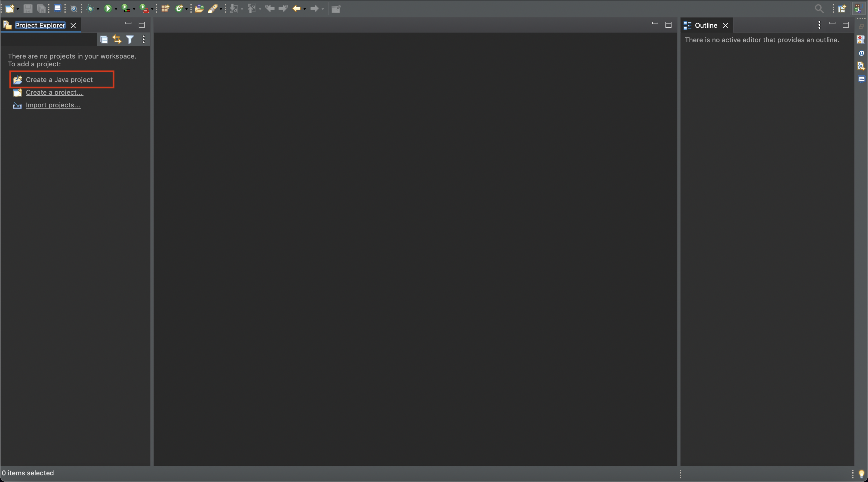
Task: Expand the Coverage dropdown arrow
Action: pyautogui.click(x=134, y=9)
